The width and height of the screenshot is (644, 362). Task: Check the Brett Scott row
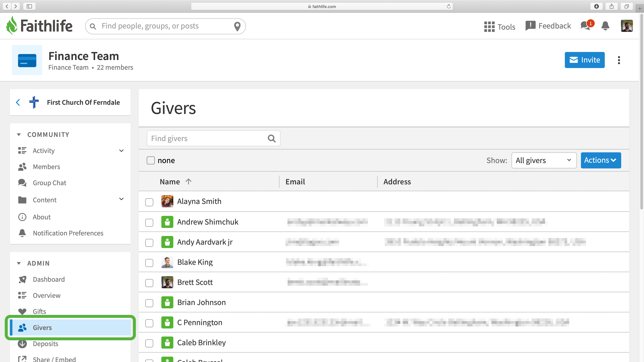click(x=149, y=283)
